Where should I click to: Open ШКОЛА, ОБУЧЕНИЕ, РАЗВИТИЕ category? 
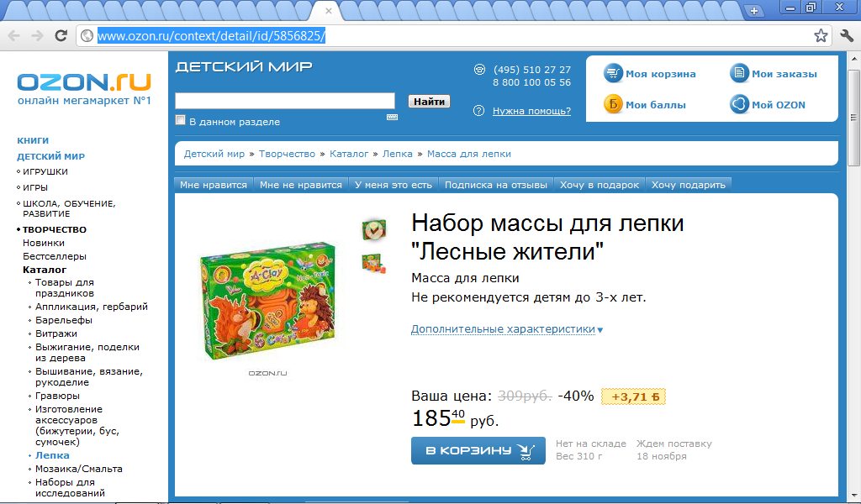tap(69, 208)
